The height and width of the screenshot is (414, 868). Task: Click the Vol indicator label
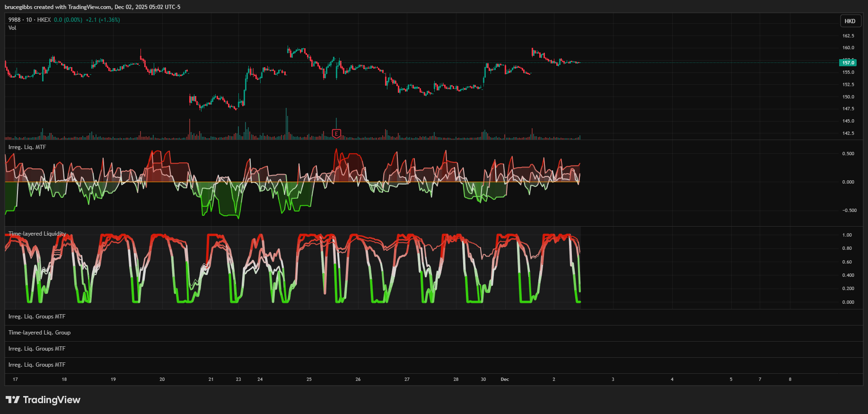pos(12,28)
